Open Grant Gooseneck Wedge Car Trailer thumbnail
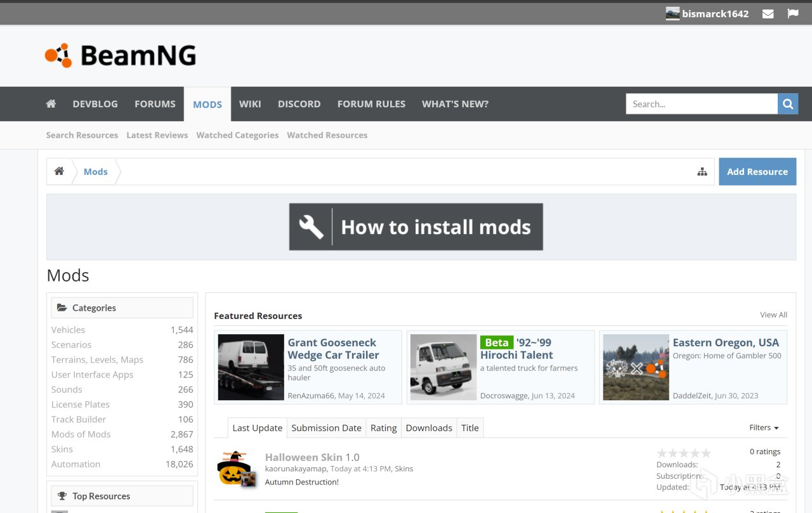The height and width of the screenshot is (513, 812). [x=251, y=367]
